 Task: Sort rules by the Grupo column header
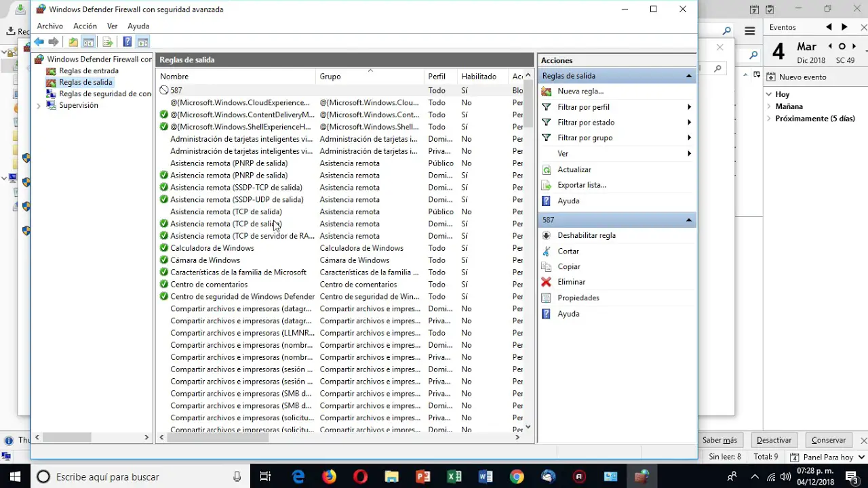[370, 77]
